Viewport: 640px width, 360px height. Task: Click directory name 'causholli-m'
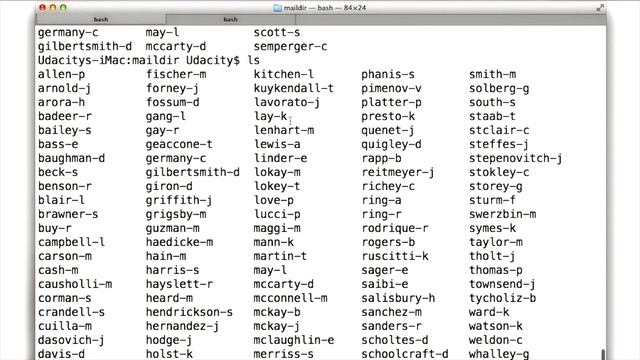coord(75,284)
